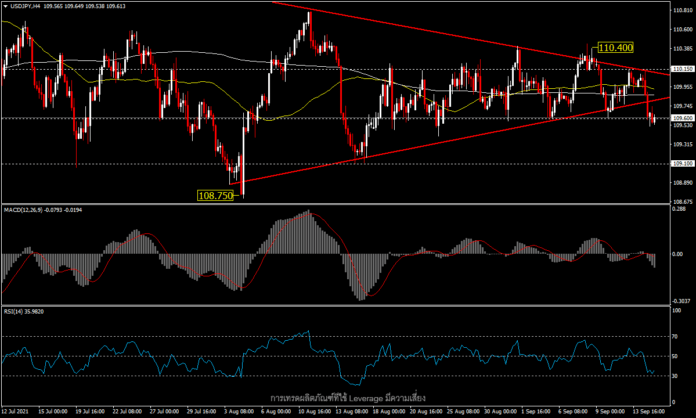This screenshot has width=696, height=418.
Task: Click the 22 Jul 08:00 time axis label
Action: (x=127, y=412)
